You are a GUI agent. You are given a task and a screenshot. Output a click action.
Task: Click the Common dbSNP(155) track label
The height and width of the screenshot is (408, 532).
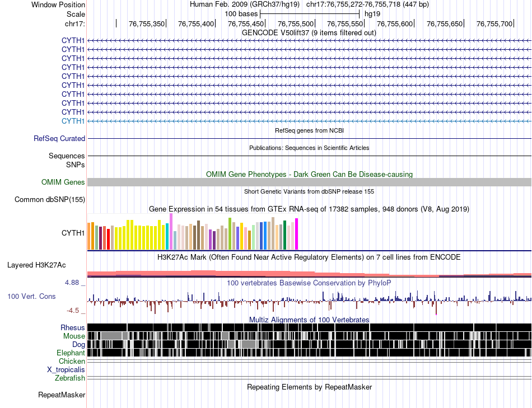(x=49, y=199)
